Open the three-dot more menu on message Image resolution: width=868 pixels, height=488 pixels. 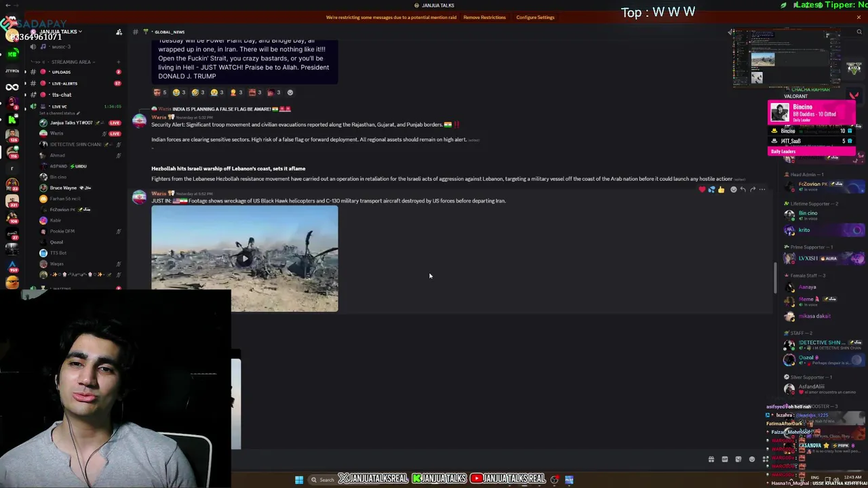click(x=762, y=190)
